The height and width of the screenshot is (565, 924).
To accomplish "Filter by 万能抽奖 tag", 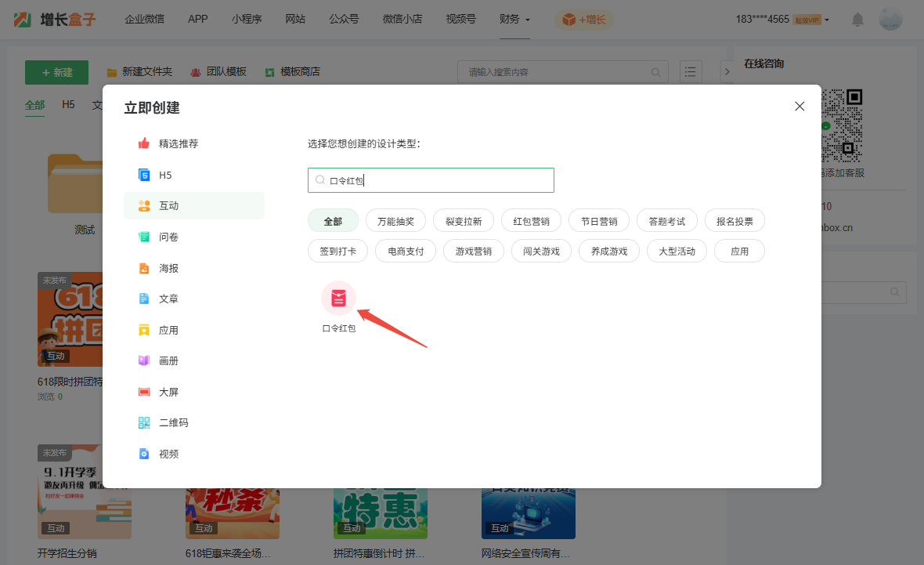I will 401,221.
